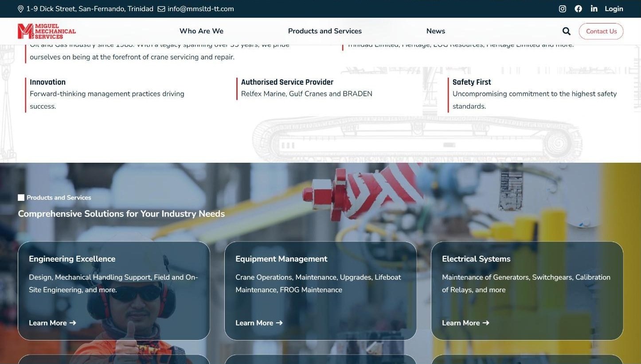Click Learn More under Engineering Excellence
Image resolution: width=641 pixels, height=364 pixels.
pyautogui.click(x=53, y=323)
